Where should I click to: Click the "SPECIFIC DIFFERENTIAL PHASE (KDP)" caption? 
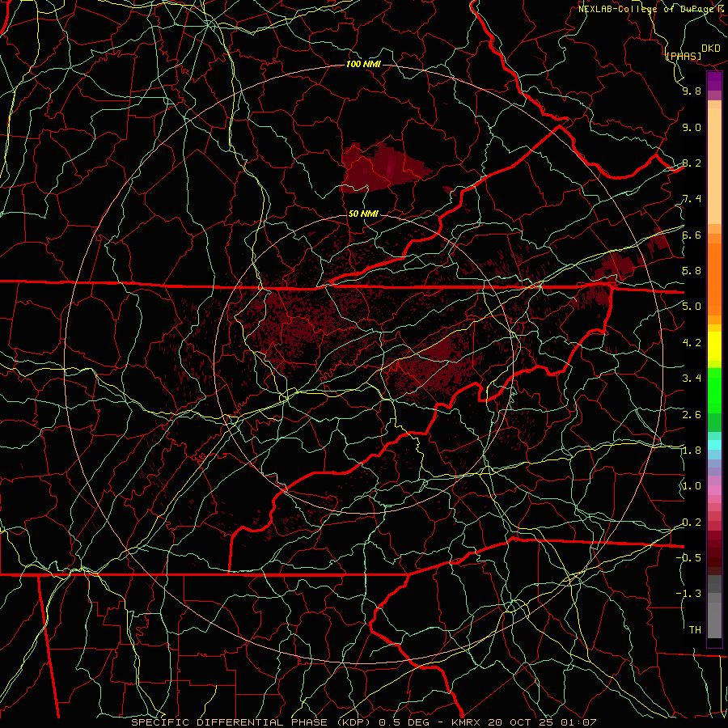[x=252, y=722]
